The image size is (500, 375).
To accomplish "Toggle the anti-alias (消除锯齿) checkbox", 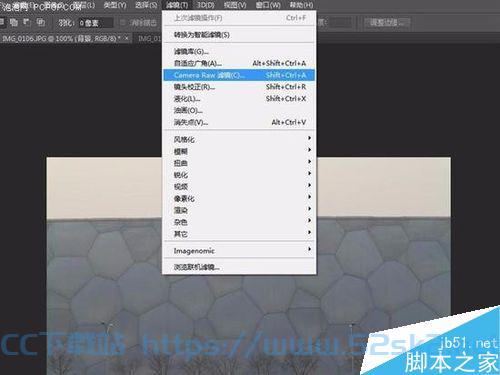I will (123, 23).
